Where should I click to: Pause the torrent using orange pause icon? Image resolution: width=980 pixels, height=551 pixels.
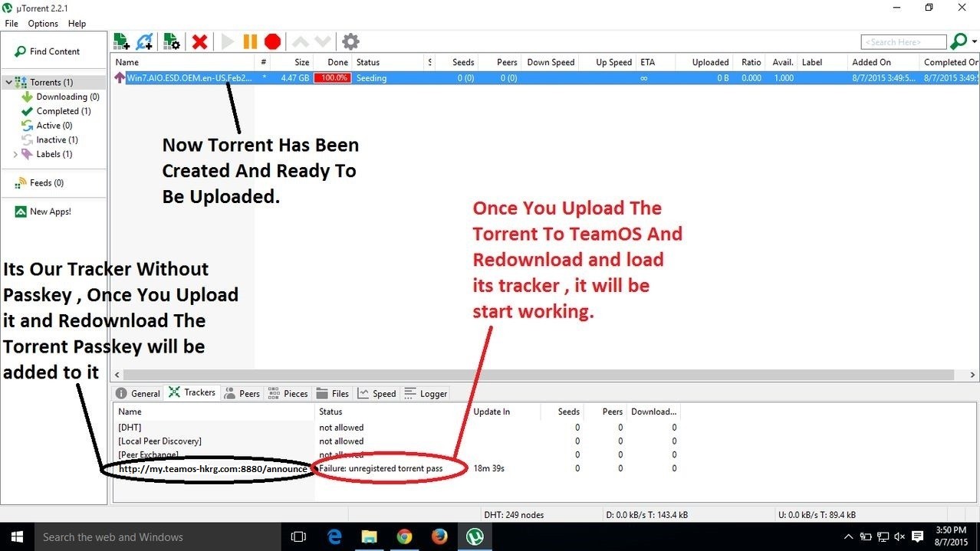point(250,41)
